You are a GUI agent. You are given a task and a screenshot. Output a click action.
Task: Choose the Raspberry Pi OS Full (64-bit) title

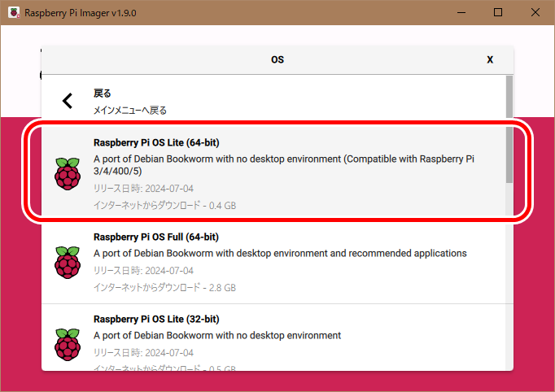(156, 237)
